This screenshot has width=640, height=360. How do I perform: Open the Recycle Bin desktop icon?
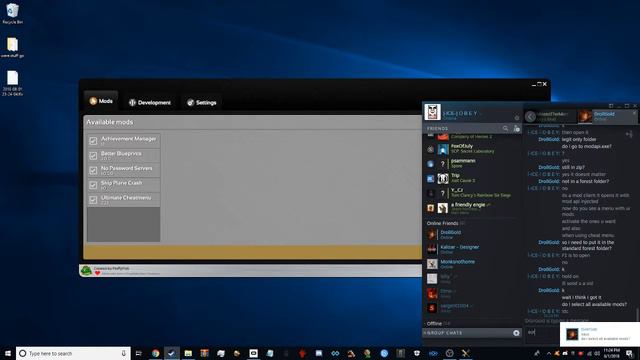[12, 13]
